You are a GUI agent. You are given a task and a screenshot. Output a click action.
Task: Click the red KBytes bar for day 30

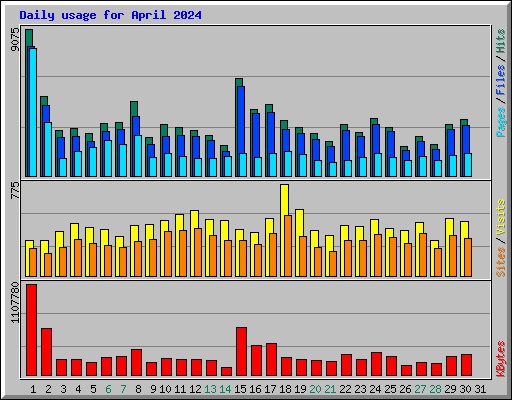[x=466, y=365]
